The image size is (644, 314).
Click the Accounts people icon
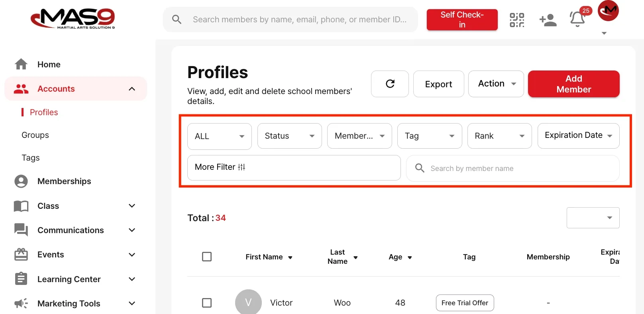(21, 89)
